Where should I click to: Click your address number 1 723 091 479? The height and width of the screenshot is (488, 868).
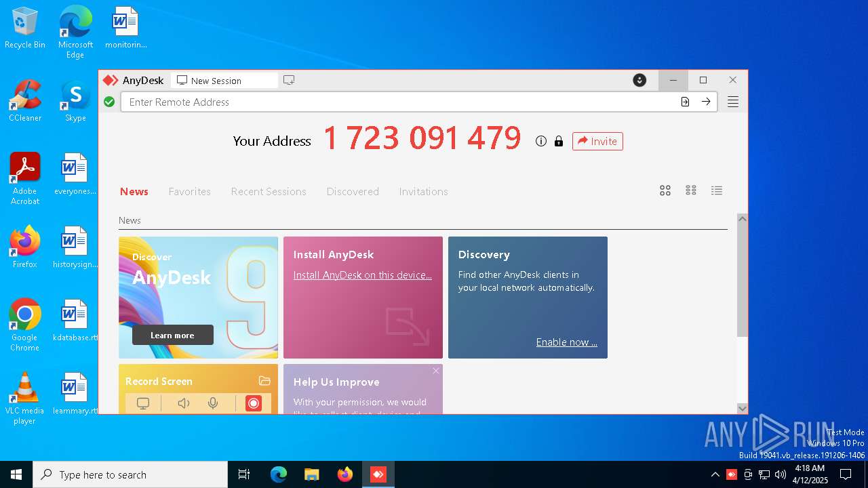422,139
